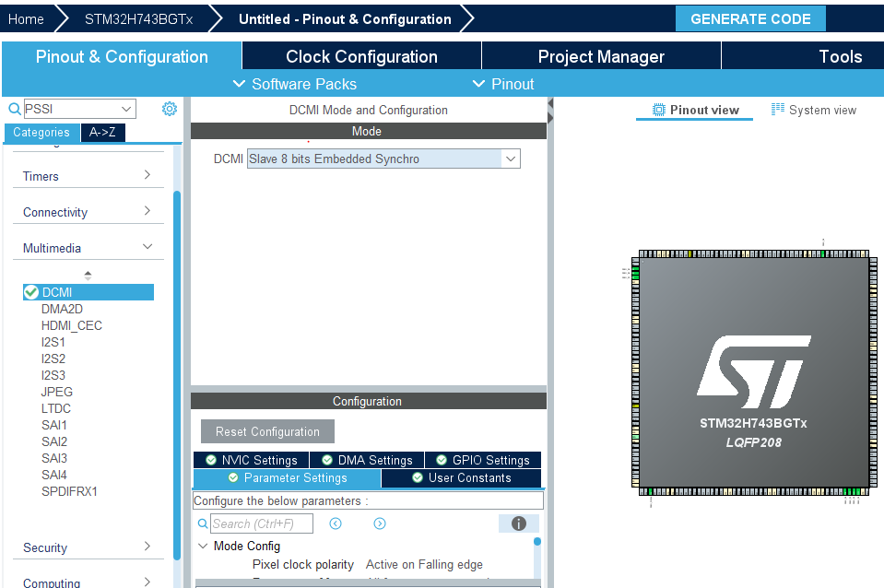Click the green check on GPIO Settings
The width and height of the screenshot is (884, 588).
(442, 459)
